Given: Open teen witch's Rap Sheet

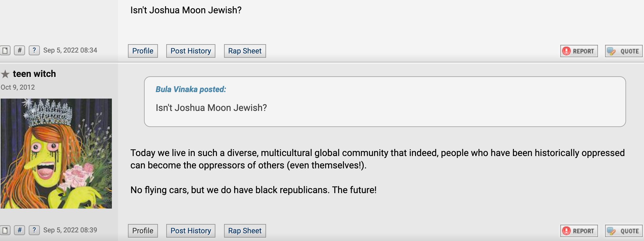Looking at the screenshot, I should [245, 231].
